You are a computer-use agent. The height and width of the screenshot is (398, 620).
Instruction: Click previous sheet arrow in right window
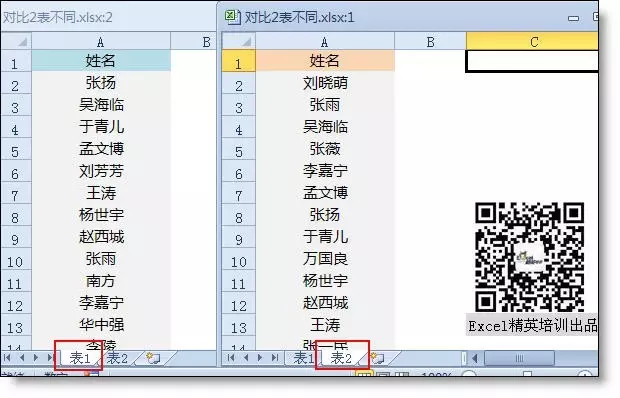pyautogui.click(x=246, y=358)
